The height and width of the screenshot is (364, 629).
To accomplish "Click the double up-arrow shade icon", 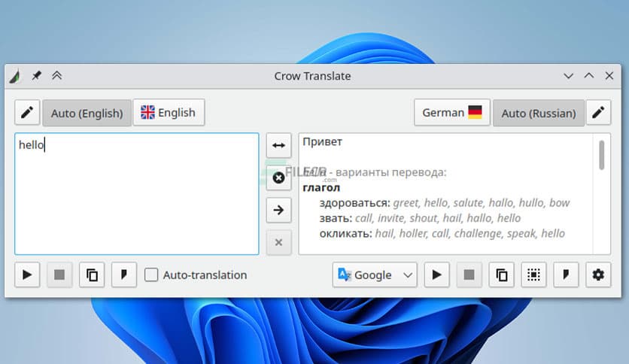I will (x=57, y=75).
